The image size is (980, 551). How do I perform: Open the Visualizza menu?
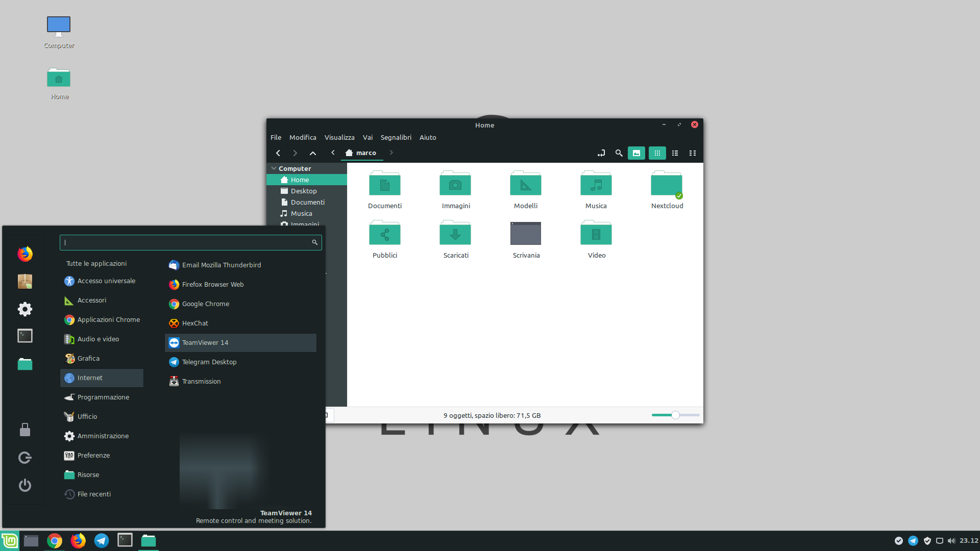[x=339, y=137]
